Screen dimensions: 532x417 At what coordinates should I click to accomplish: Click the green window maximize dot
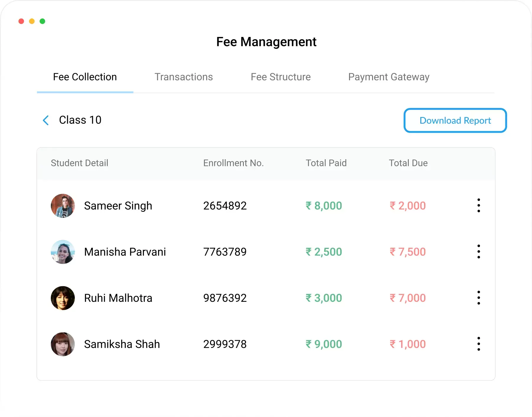(42, 21)
